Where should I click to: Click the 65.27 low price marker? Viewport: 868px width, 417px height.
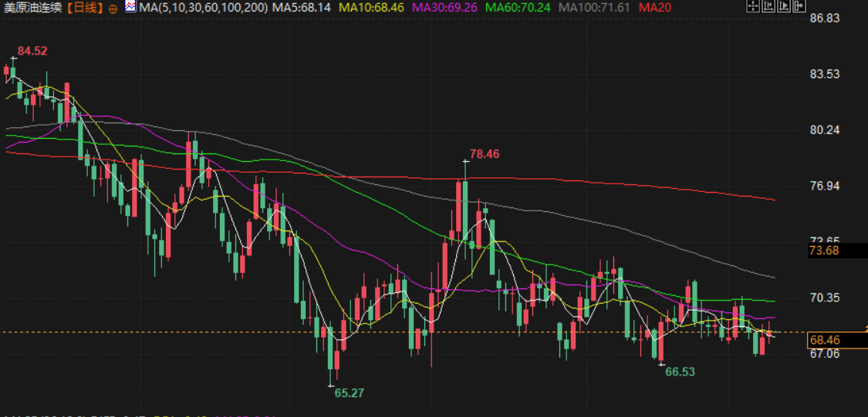coord(350,393)
